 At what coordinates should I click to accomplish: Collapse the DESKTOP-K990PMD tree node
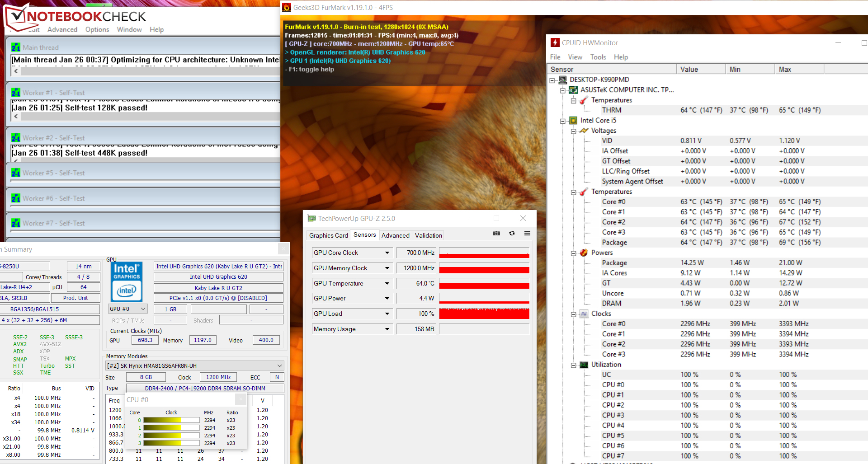pyautogui.click(x=552, y=80)
